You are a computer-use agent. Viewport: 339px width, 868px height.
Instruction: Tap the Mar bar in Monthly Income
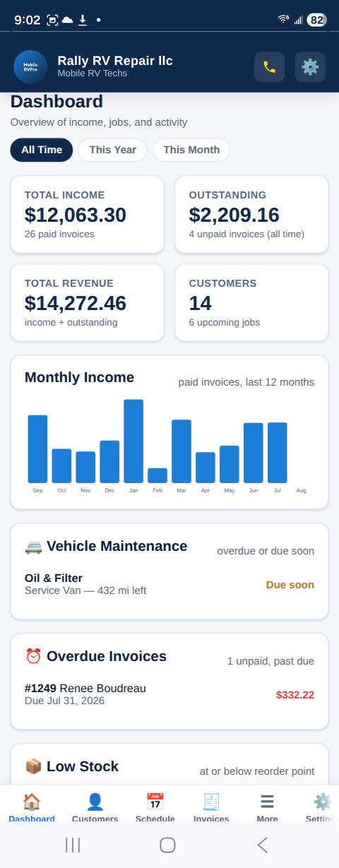point(182,451)
